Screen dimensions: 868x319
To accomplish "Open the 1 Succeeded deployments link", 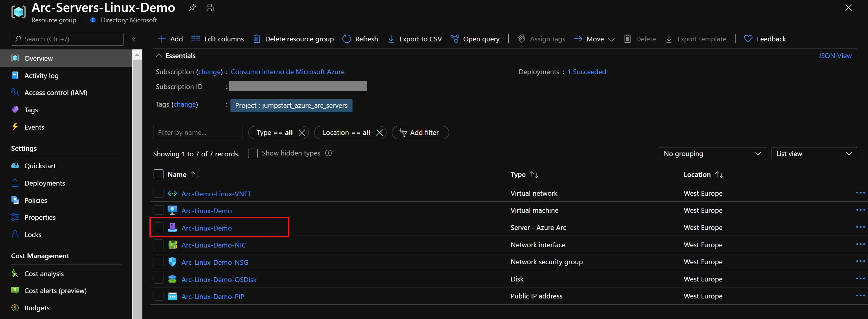I will (x=586, y=72).
